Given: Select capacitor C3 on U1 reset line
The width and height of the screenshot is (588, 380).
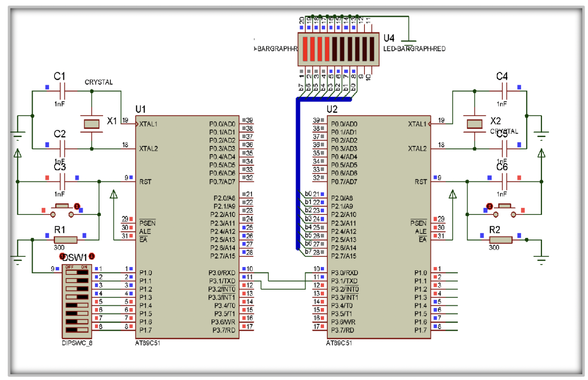Looking at the screenshot, I should point(62,181).
